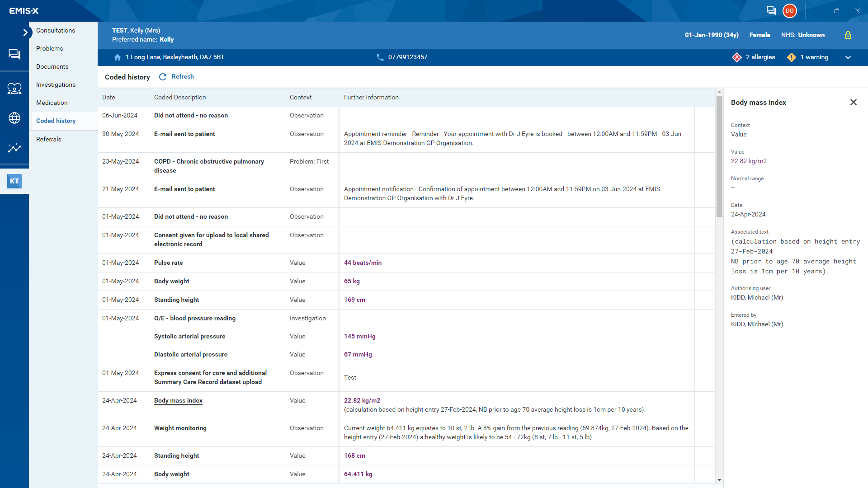868x488 pixels.
Task: Click the phone icon beside 07799123457
Action: pyautogui.click(x=380, y=57)
